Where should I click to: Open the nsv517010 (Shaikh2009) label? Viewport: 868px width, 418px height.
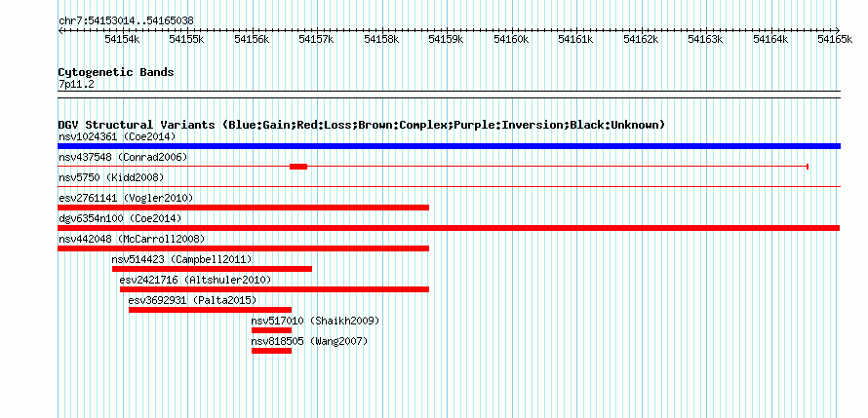pos(316,321)
